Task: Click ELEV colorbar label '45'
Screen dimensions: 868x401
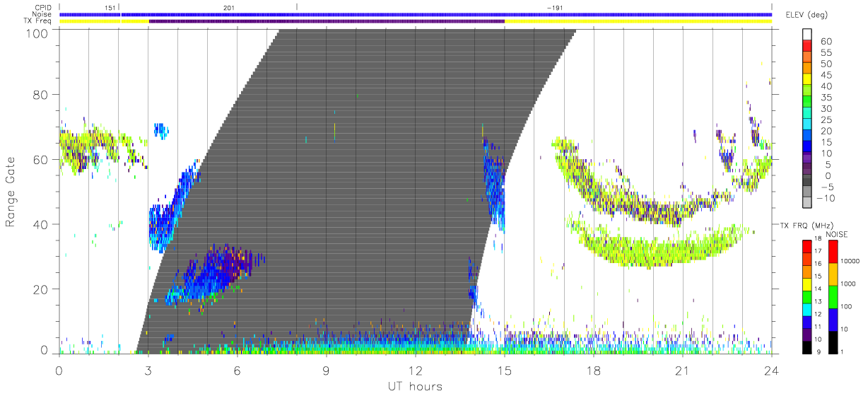Action: (x=825, y=75)
